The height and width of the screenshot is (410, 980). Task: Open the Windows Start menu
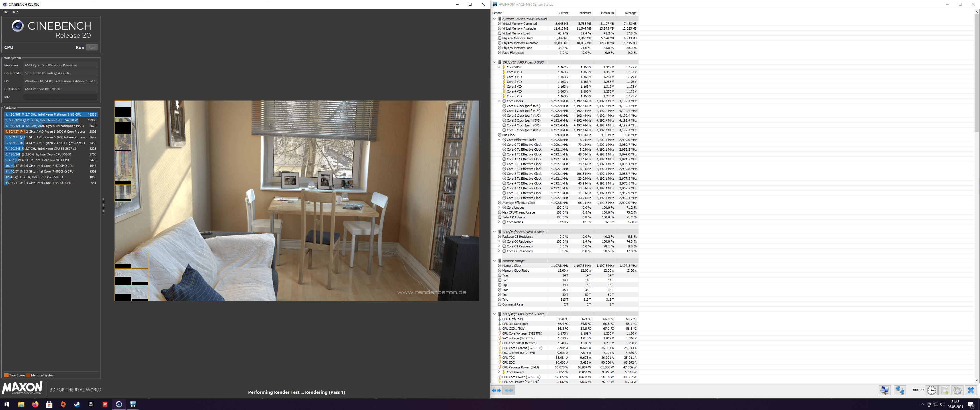pyautogui.click(x=7, y=404)
